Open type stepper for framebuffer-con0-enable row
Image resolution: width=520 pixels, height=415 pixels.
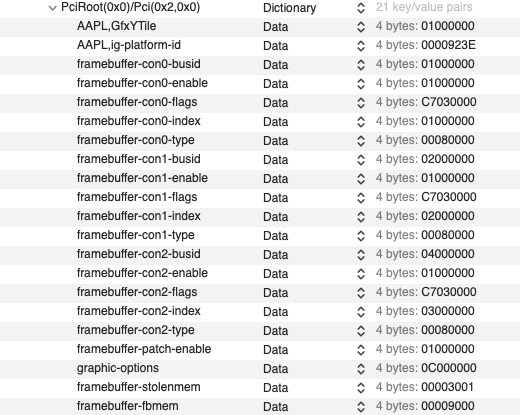[361, 84]
